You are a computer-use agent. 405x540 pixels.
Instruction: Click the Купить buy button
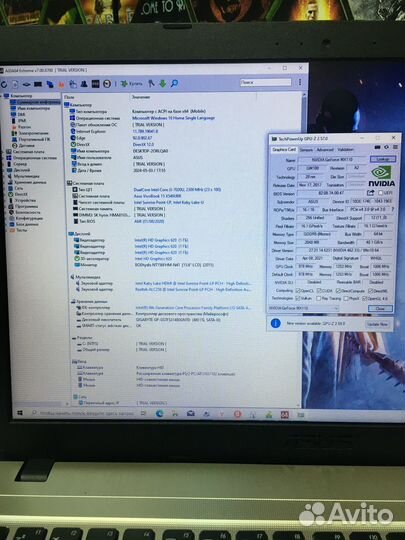131,84
